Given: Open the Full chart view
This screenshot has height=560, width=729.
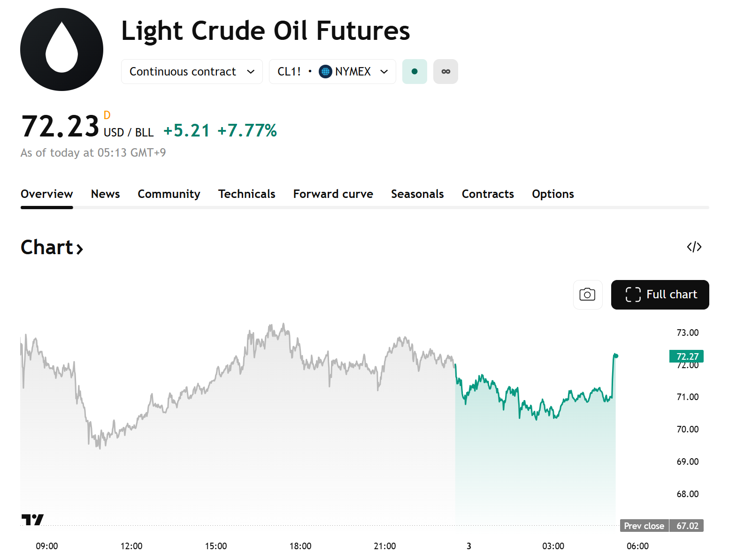Looking at the screenshot, I should tap(660, 295).
